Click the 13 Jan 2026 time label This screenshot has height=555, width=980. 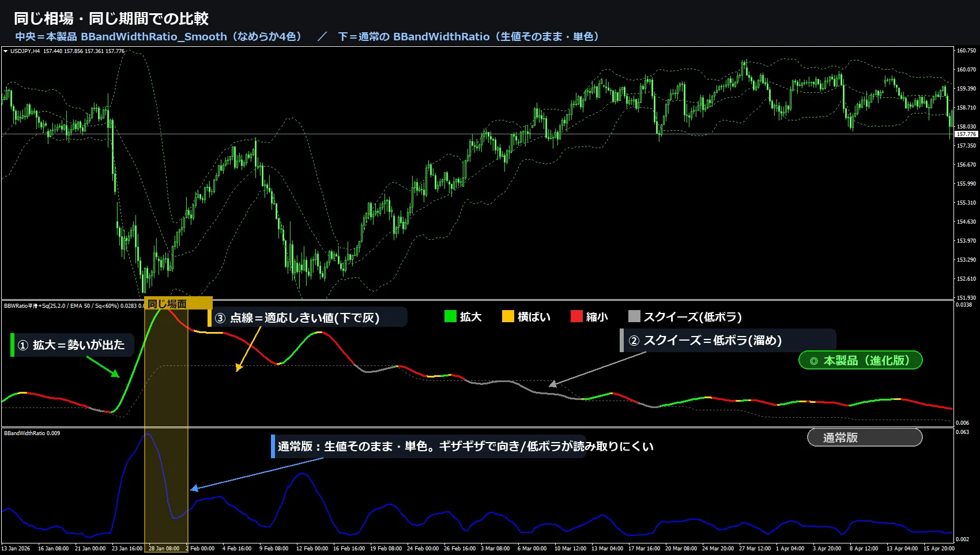[16, 549]
